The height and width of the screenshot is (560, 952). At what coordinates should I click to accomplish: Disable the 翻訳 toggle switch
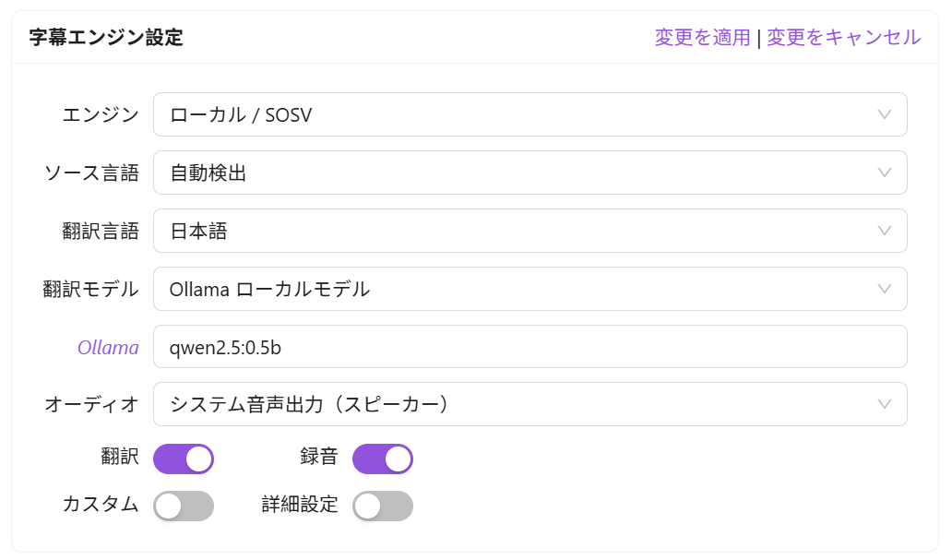[x=184, y=459]
